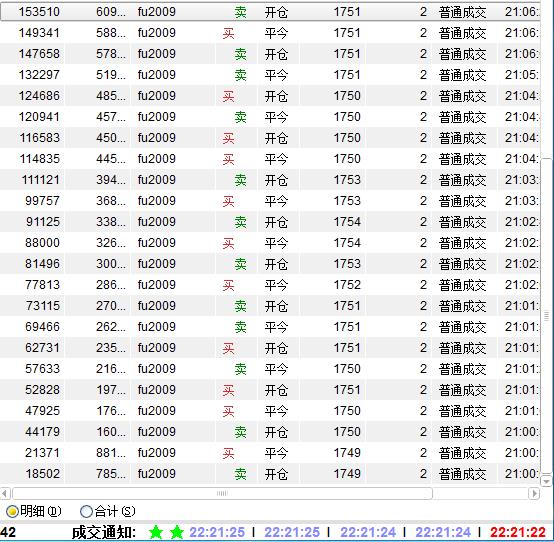Click the 买 cell in row 124686
The height and width of the screenshot is (542, 554).
point(228,96)
